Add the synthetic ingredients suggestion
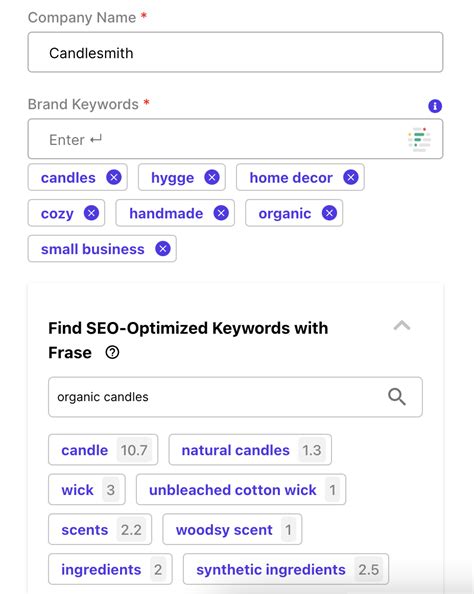This screenshot has width=474, height=594. click(x=286, y=569)
